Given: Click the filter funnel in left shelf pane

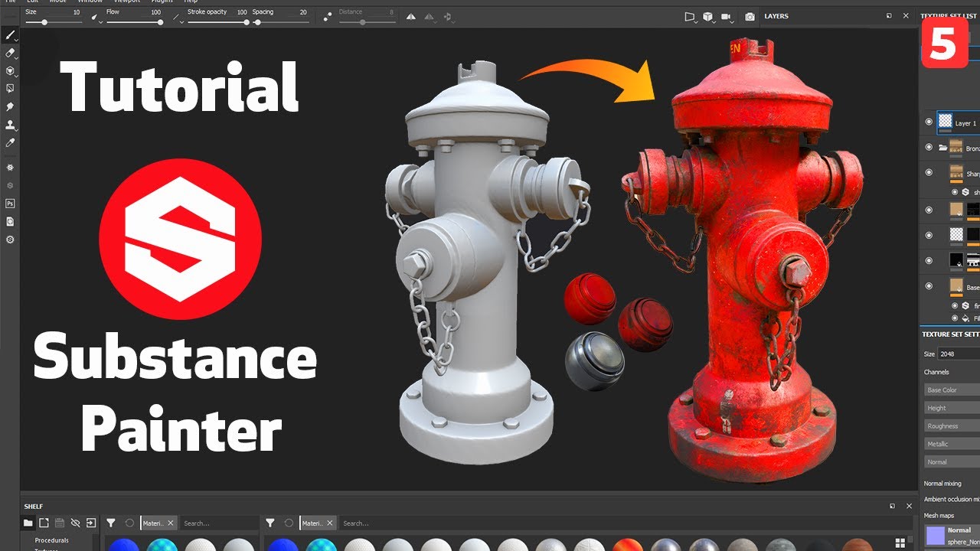Looking at the screenshot, I should [111, 523].
